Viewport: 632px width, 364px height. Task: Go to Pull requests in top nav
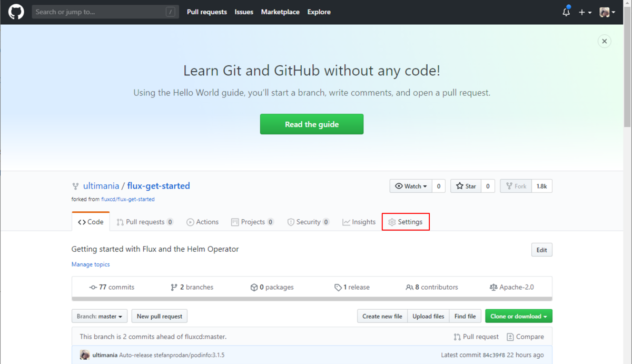[x=207, y=12]
